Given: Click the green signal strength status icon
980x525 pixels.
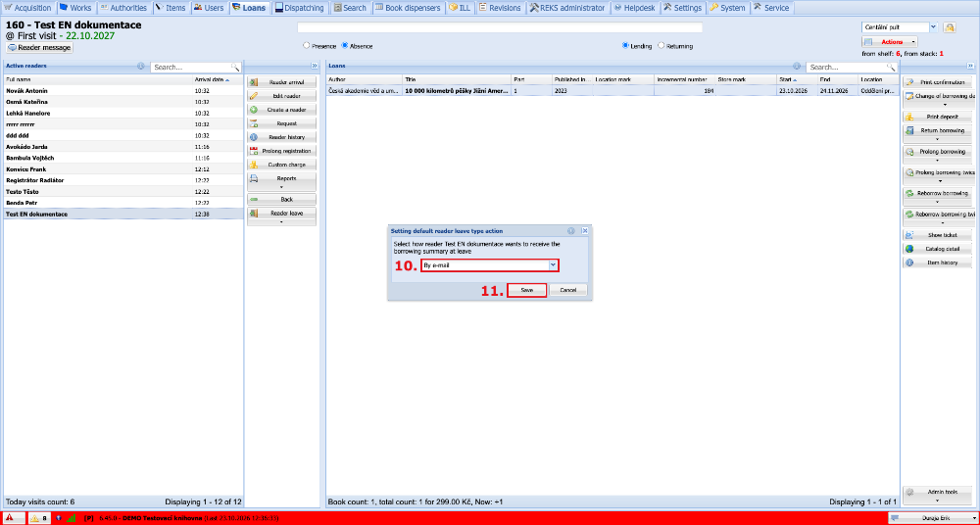Looking at the screenshot, I should point(71,518).
